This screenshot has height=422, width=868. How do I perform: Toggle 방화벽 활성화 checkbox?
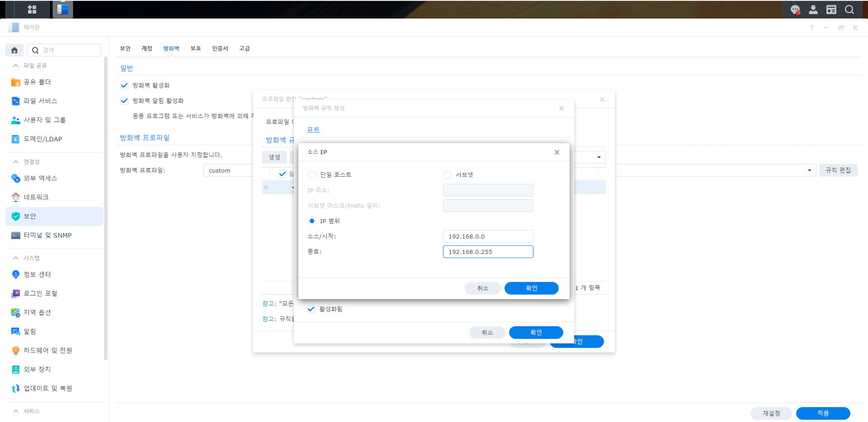coord(124,85)
